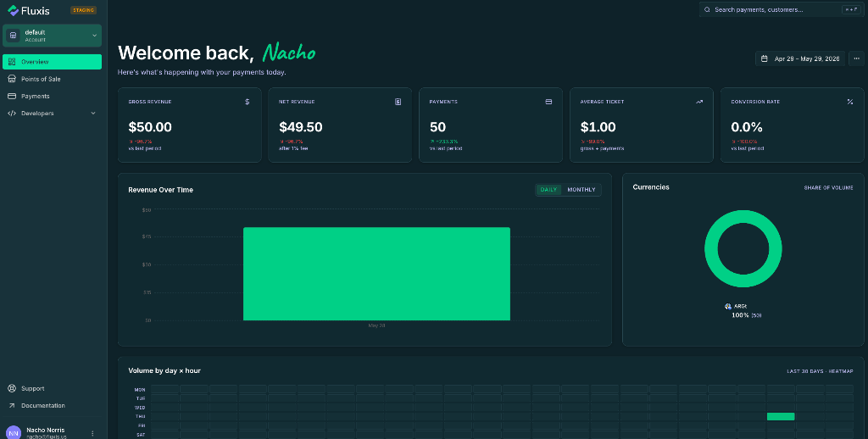868x439 pixels.
Task: Click the Developers code brackets icon
Action: [12, 114]
